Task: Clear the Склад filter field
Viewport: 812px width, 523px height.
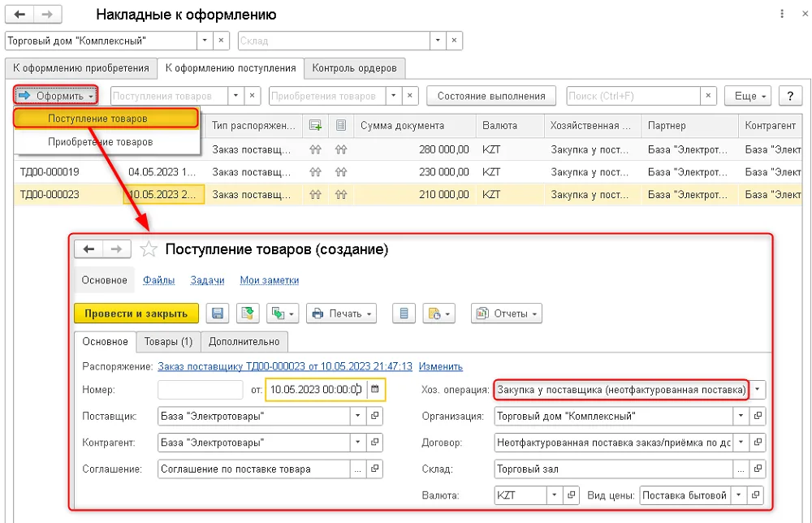Action: [x=454, y=41]
